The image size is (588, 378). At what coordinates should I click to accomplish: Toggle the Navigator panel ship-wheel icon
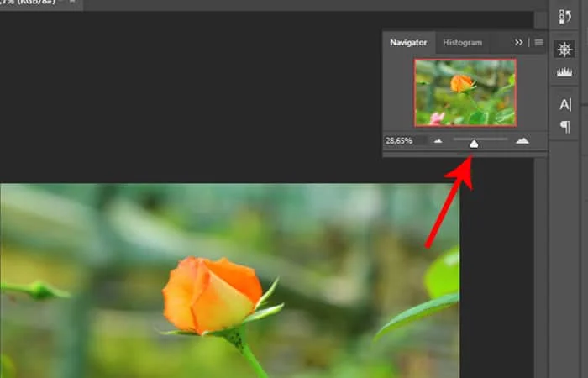tap(564, 49)
